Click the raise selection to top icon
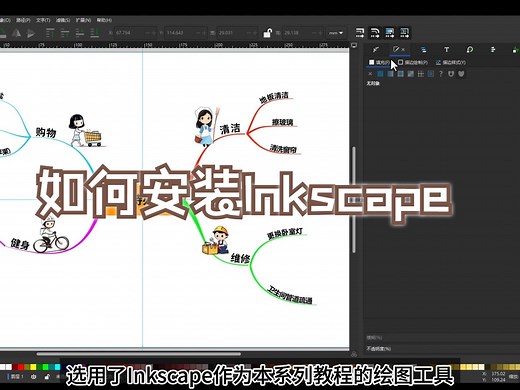This screenshot has height=390, width=520. point(50,33)
